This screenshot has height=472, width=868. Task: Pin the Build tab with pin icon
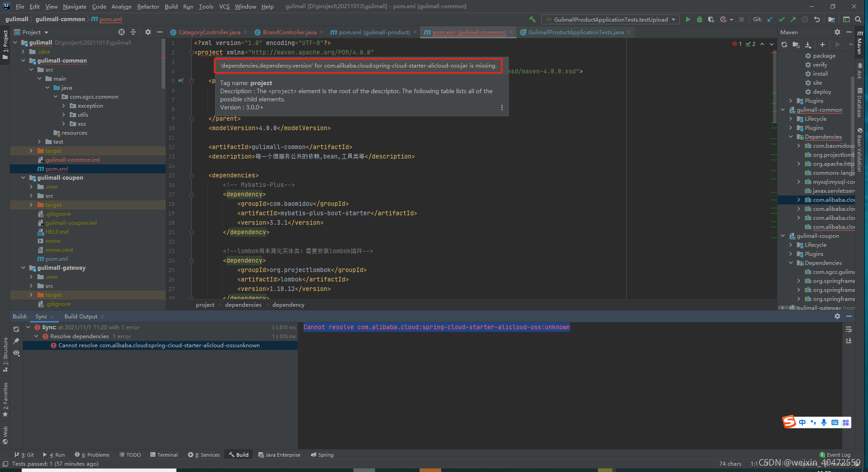click(x=16, y=341)
